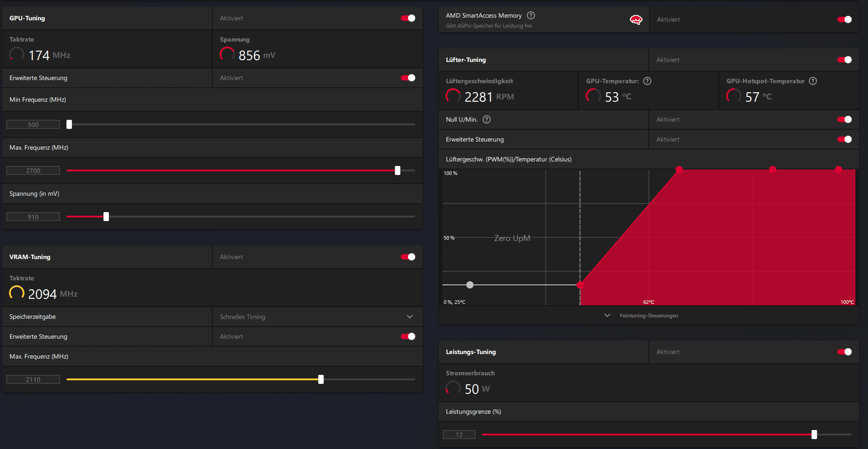Click the Spannung gauge icon

point(227,54)
